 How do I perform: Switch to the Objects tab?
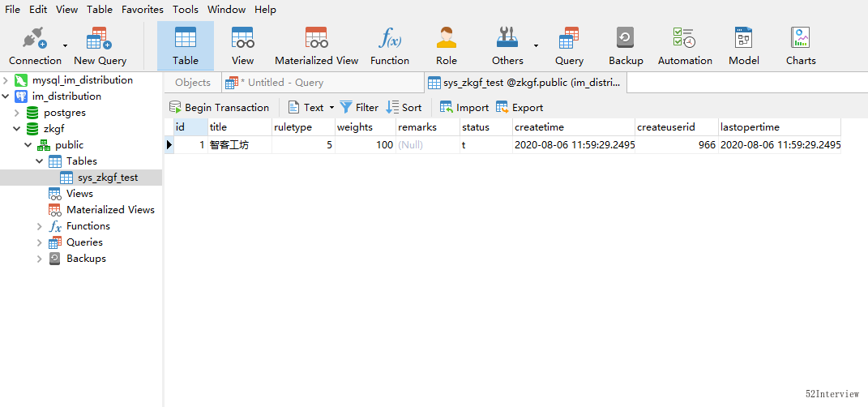coord(193,83)
